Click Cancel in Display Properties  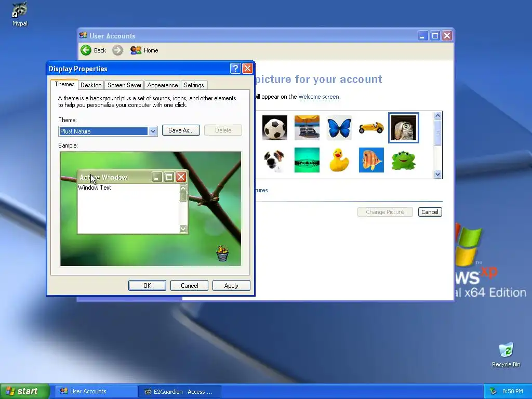(189, 285)
